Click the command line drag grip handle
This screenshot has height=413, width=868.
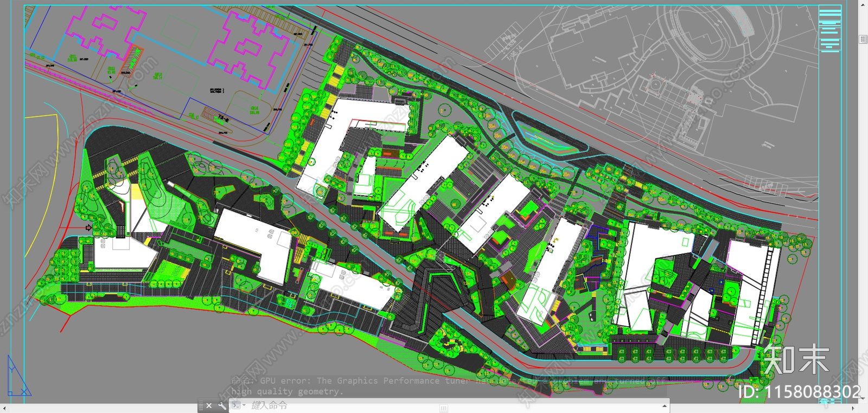(201, 405)
